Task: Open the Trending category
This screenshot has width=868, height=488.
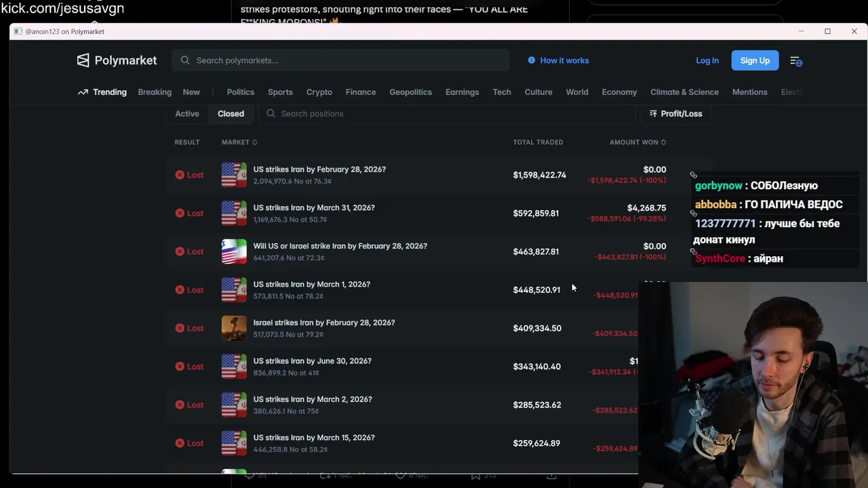Action: pos(110,92)
